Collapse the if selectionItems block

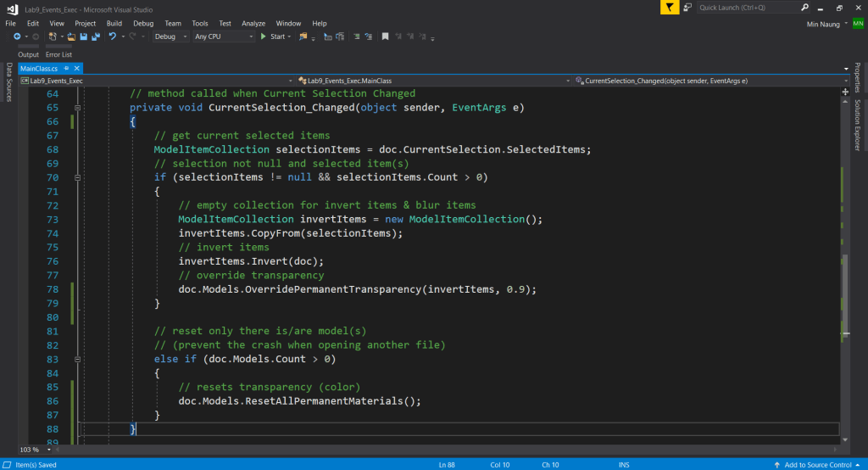[x=77, y=177]
